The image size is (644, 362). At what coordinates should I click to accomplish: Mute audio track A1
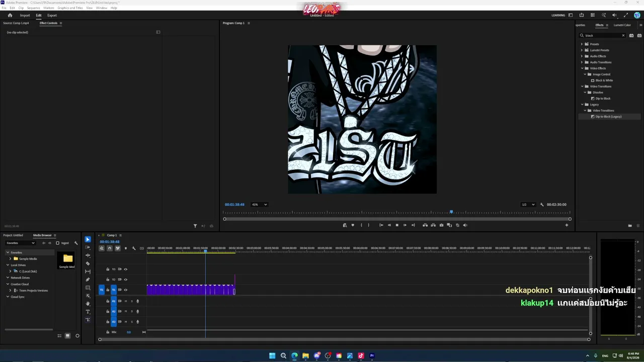[126, 301]
